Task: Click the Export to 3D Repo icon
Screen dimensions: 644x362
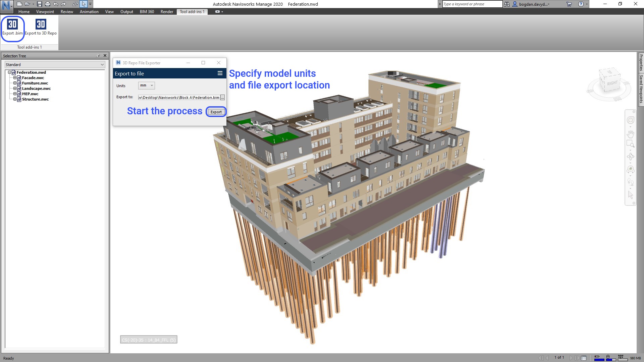Action: (41, 24)
